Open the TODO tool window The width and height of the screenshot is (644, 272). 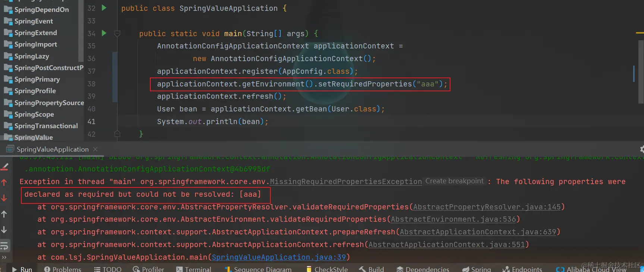pyautogui.click(x=108, y=269)
